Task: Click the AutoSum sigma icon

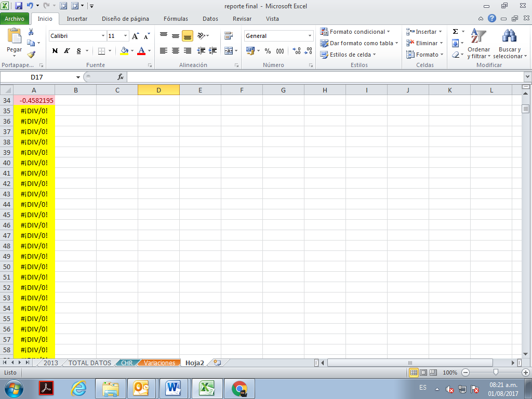Action: click(455, 32)
